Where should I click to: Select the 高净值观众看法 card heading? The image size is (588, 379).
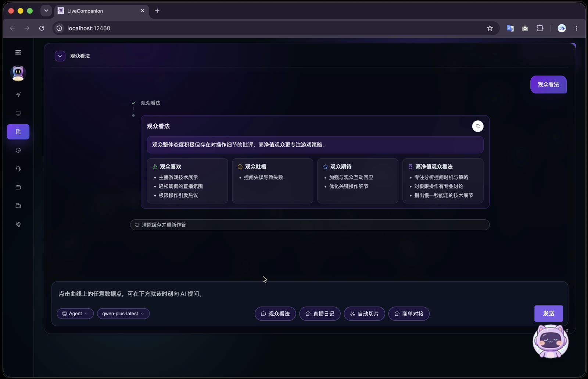[x=434, y=167]
